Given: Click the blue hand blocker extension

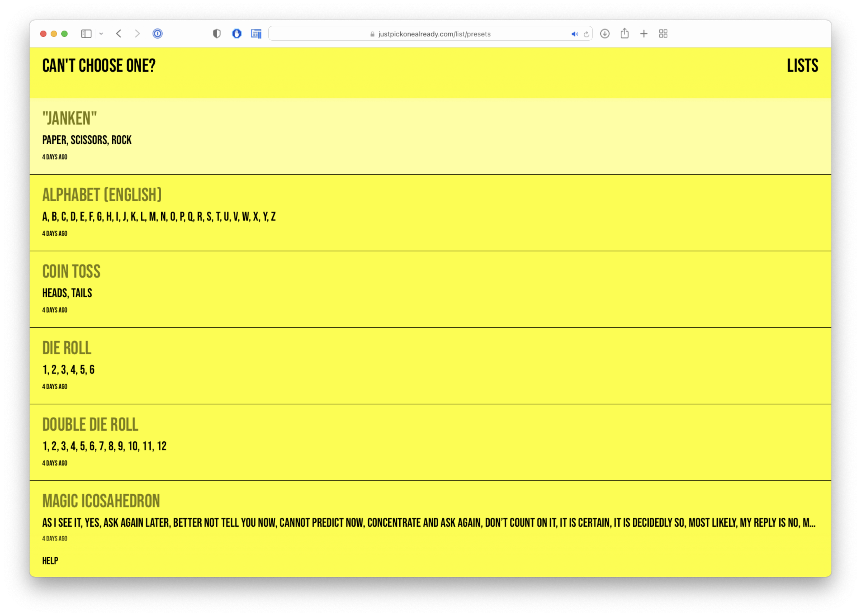Looking at the screenshot, I should point(237,34).
